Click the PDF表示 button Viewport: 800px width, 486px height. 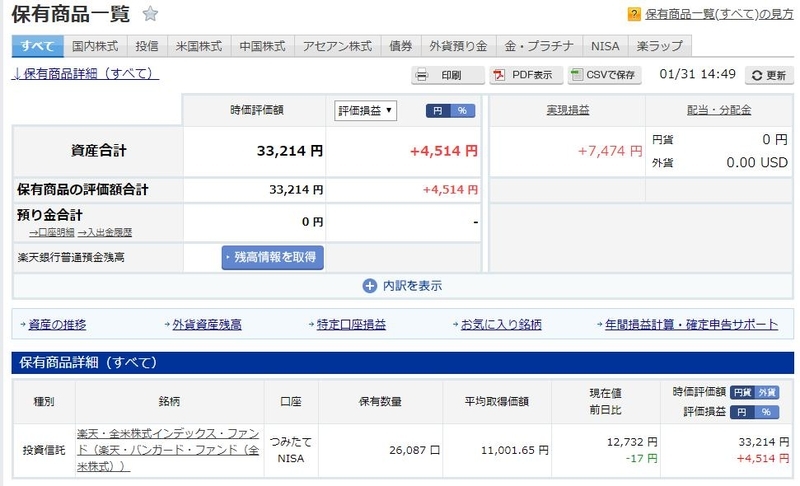(526, 75)
